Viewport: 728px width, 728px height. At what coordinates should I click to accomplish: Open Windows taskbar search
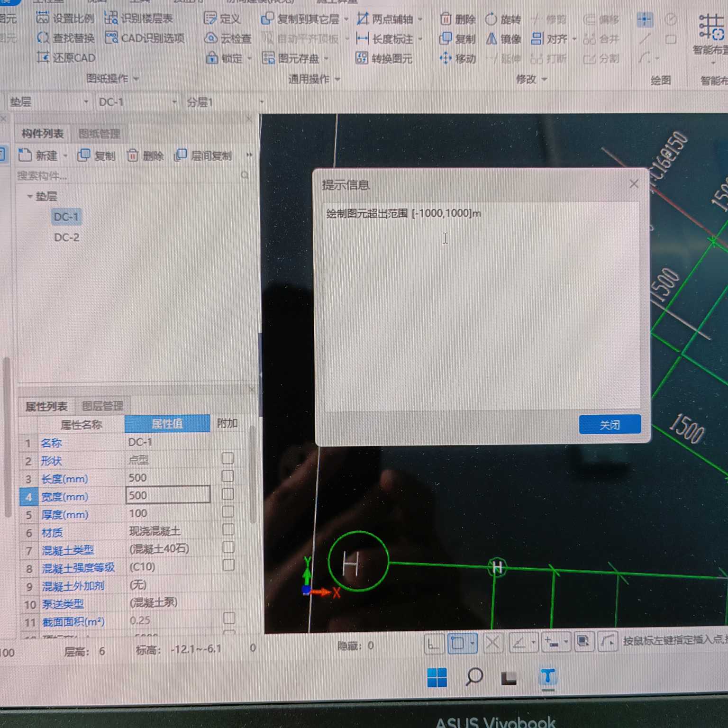pos(473,677)
